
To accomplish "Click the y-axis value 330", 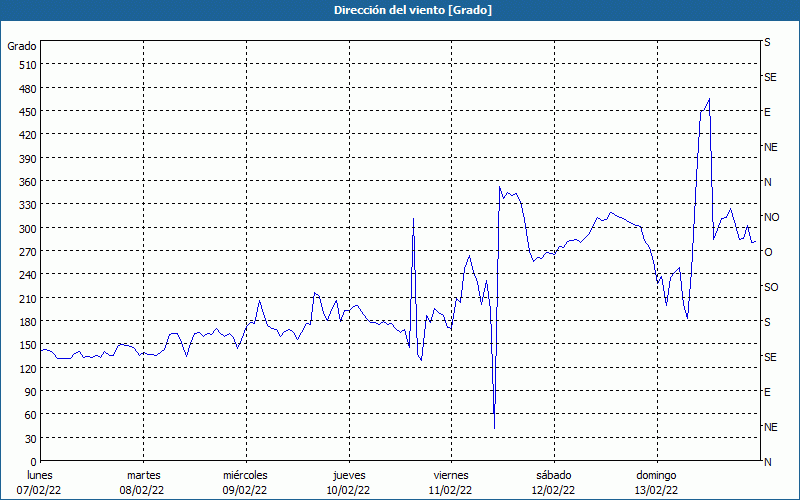I will coord(28,205).
